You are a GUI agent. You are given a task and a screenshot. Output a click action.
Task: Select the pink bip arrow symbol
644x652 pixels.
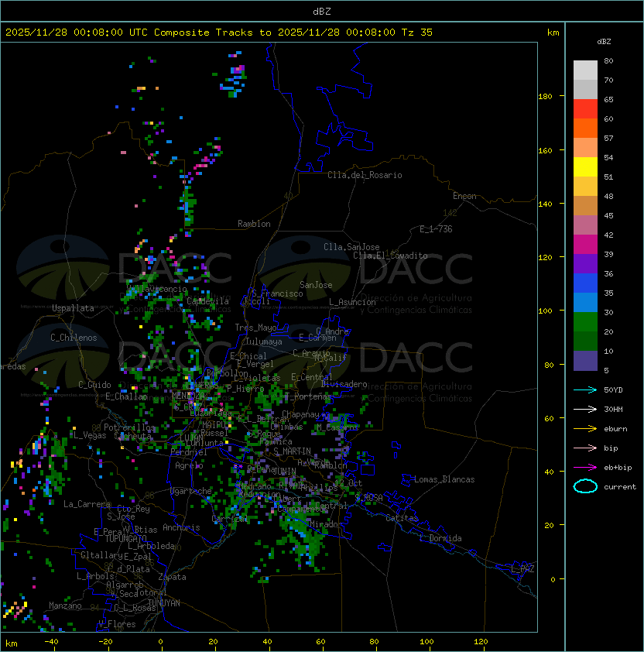click(x=585, y=448)
